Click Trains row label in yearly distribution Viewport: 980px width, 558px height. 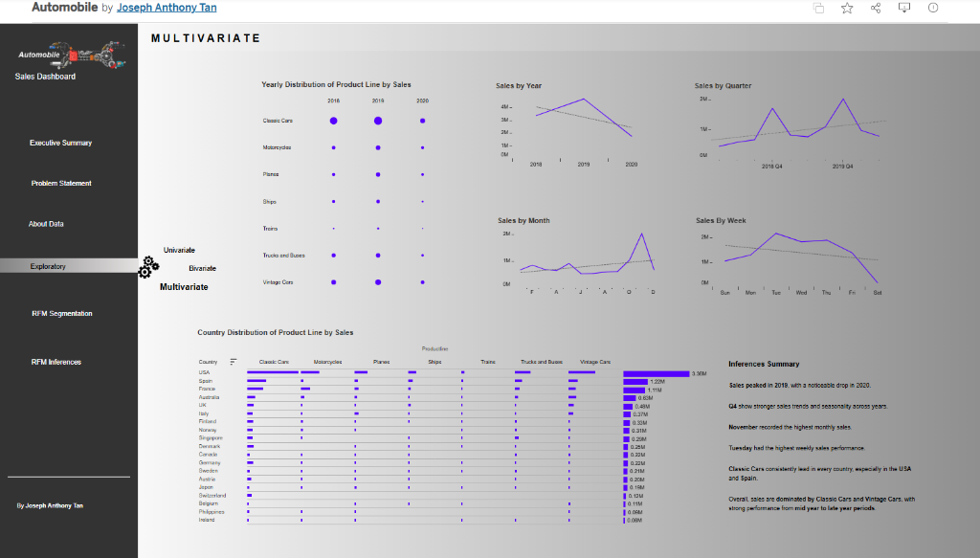[x=270, y=229]
